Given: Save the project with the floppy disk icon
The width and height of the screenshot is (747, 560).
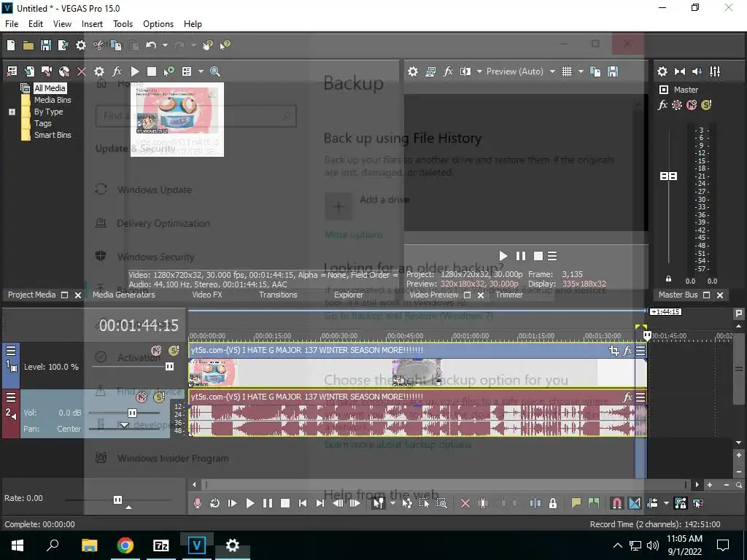Looking at the screenshot, I should point(46,45).
